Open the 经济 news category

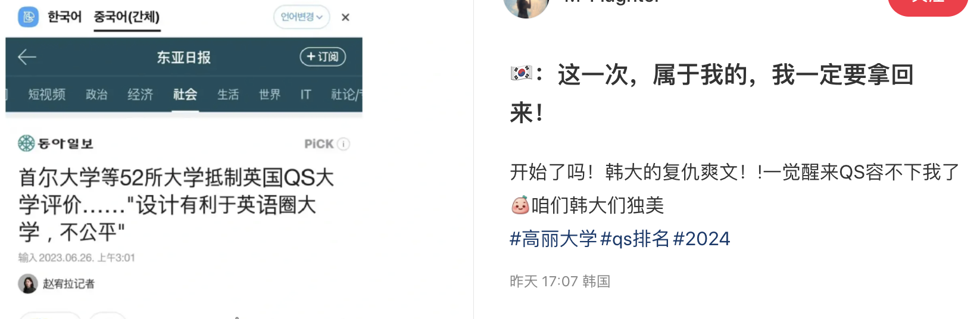tap(141, 94)
